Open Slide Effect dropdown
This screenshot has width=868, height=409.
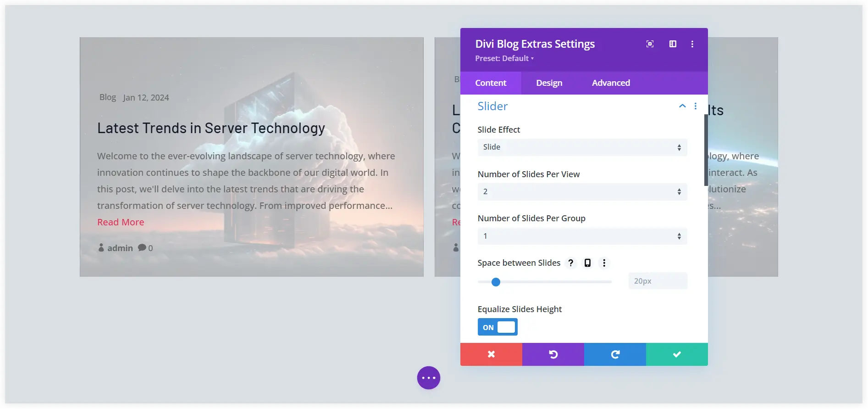click(x=582, y=147)
